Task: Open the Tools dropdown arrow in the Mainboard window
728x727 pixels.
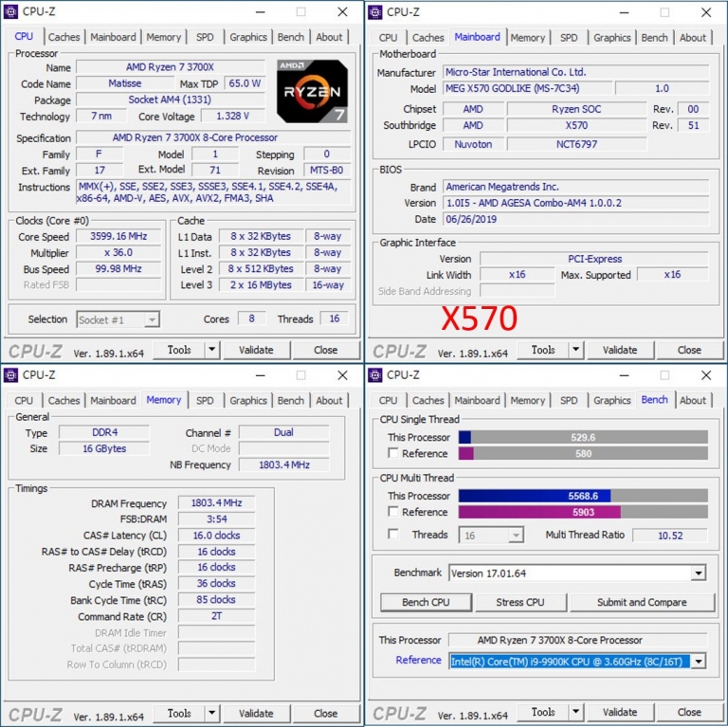Action: point(575,349)
